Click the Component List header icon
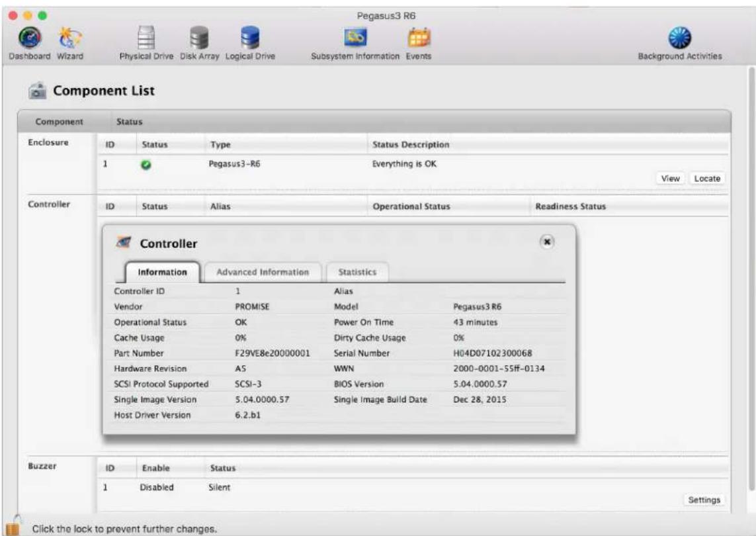Viewport: 756px width, 536px height. (x=37, y=90)
